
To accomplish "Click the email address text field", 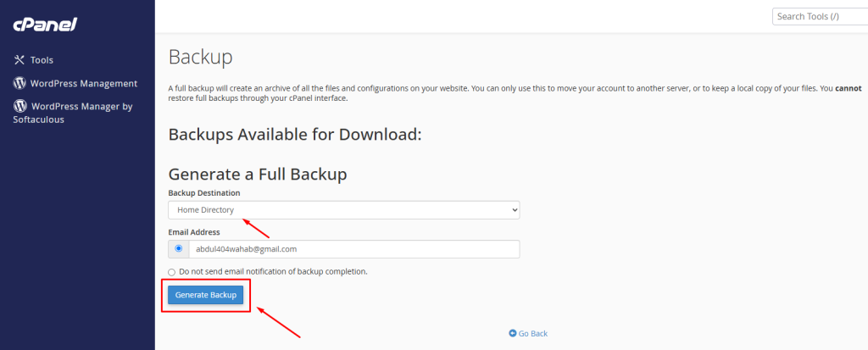I will [x=353, y=249].
